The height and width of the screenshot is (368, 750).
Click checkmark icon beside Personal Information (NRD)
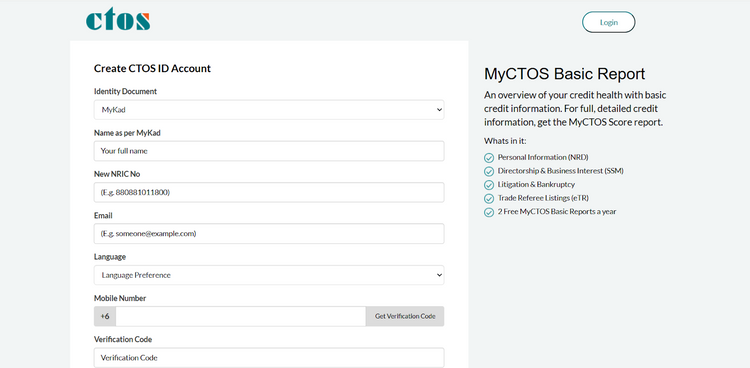[489, 157]
